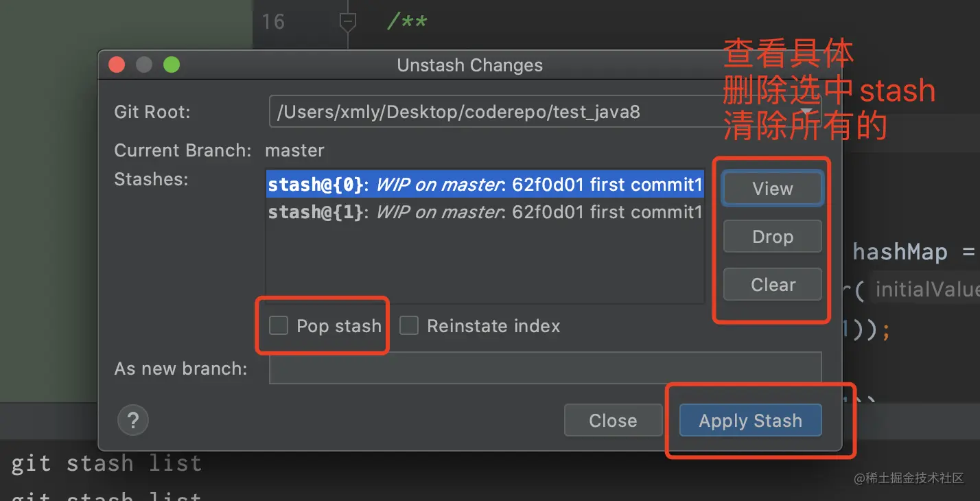Click the Unstash Changes title bar
The width and height of the screenshot is (980, 501).
pyautogui.click(x=469, y=65)
